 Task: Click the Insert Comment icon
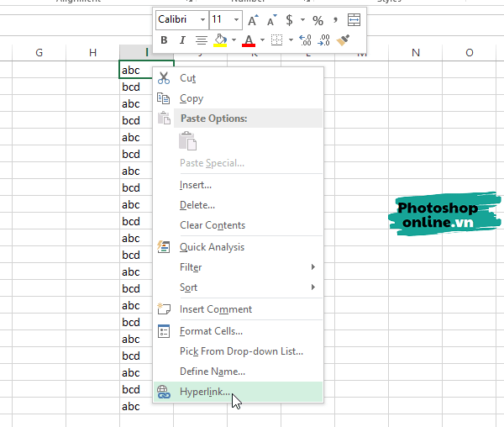(x=164, y=309)
